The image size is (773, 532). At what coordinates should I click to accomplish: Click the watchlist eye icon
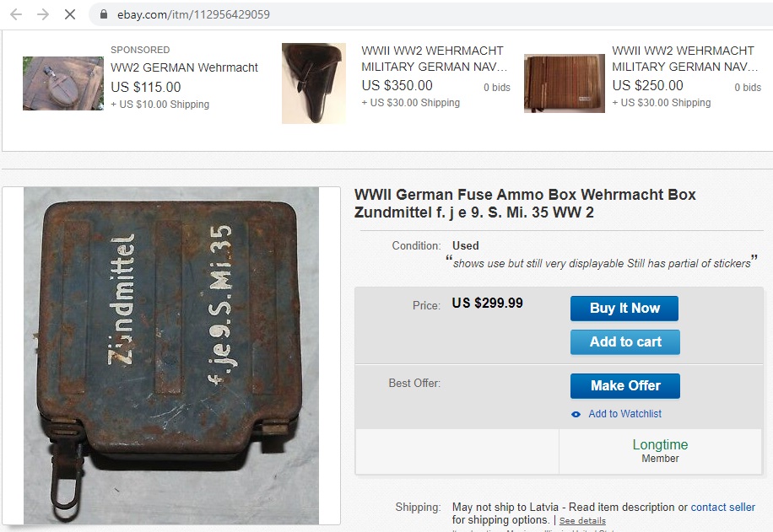pyautogui.click(x=576, y=414)
